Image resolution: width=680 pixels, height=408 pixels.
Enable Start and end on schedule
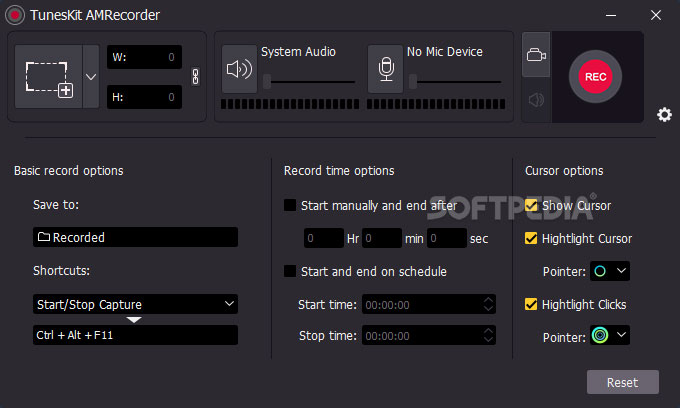coord(290,271)
